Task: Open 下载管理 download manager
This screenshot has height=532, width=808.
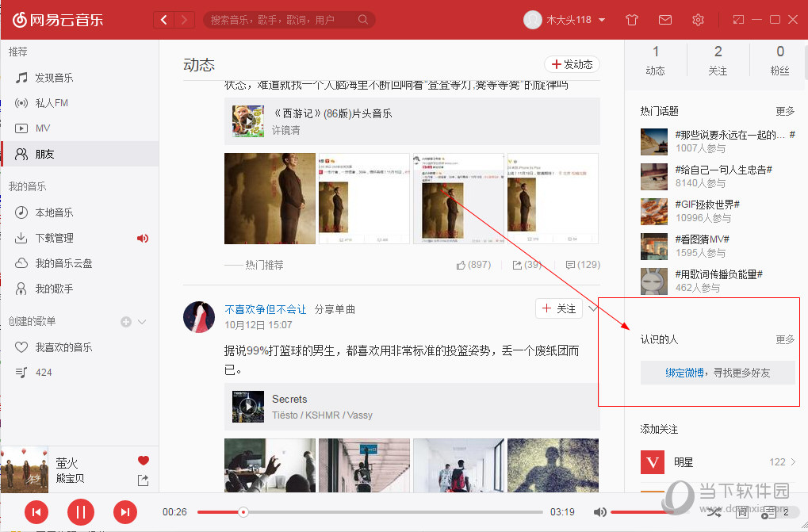Action: coord(52,238)
